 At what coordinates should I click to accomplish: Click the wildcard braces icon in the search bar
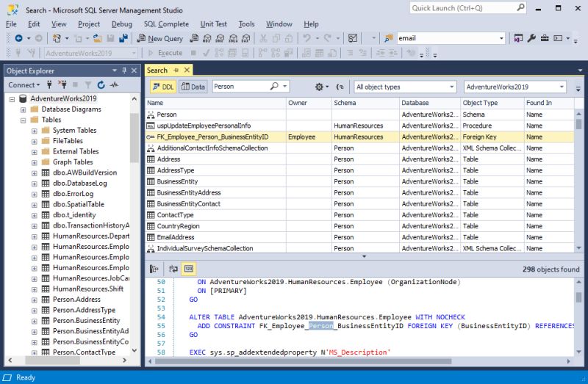pyautogui.click(x=340, y=87)
